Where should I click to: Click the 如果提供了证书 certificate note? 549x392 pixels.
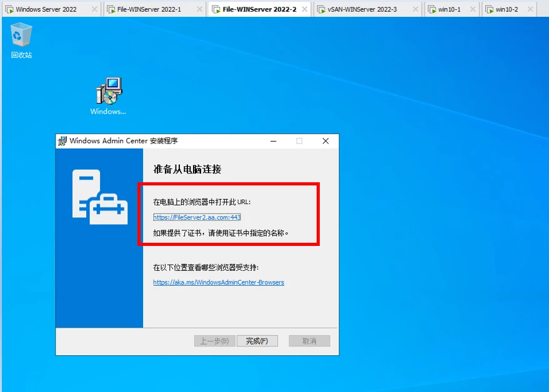pos(220,233)
